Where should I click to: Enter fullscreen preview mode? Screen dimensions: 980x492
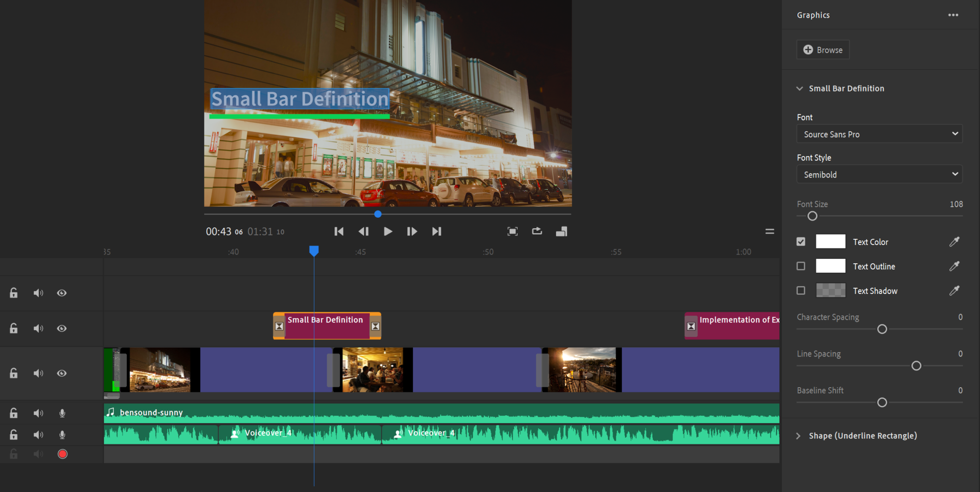(512, 231)
